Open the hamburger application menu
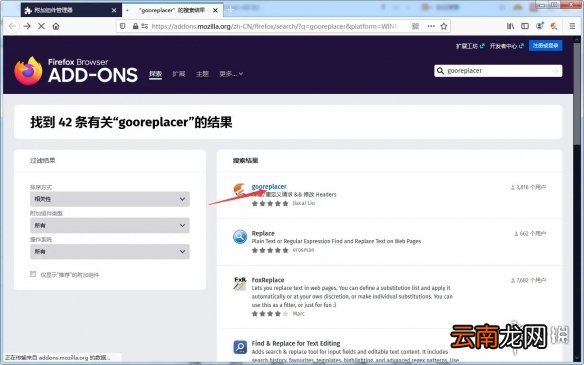Viewport: 584px width, 365px height. (x=572, y=26)
